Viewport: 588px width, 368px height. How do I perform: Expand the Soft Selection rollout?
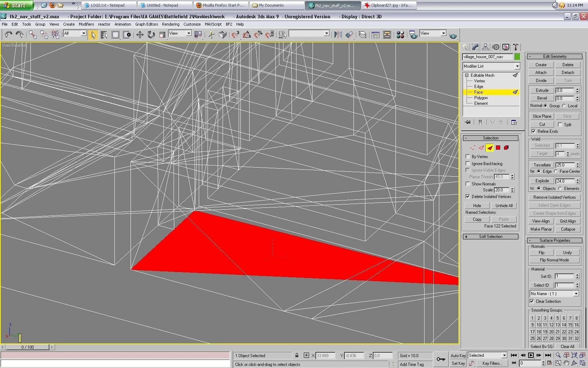coord(490,237)
